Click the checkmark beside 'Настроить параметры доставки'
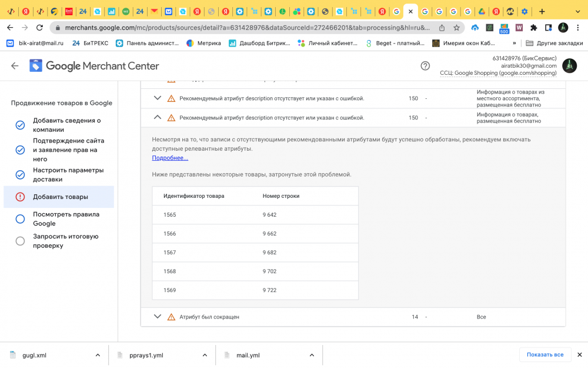Viewport: 588px width, 368px height. click(x=20, y=175)
